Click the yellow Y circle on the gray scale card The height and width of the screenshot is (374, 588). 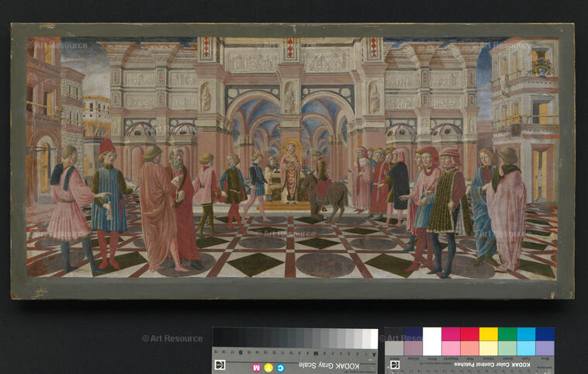(268, 368)
